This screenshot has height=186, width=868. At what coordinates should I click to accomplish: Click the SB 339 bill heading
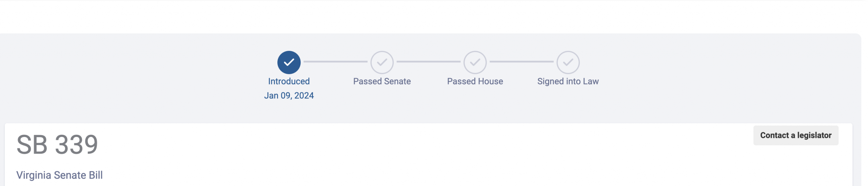[x=57, y=145]
